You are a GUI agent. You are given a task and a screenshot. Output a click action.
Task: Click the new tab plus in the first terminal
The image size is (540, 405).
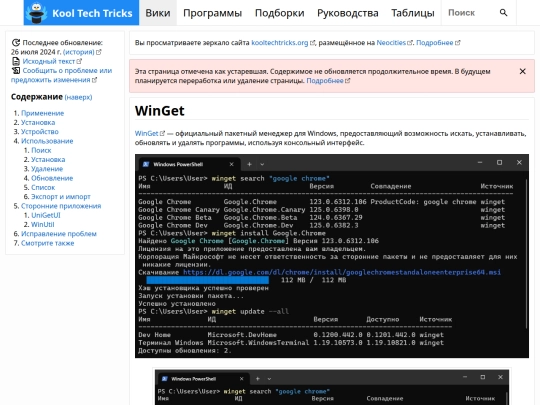pos(249,164)
